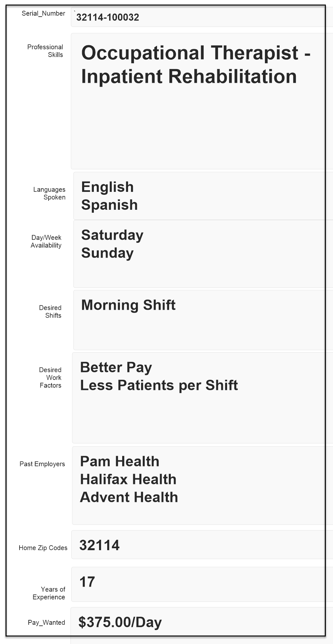This screenshot has width=333, height=644.
Task: Click Sunday in the availability list
Action: pos(108,253)
